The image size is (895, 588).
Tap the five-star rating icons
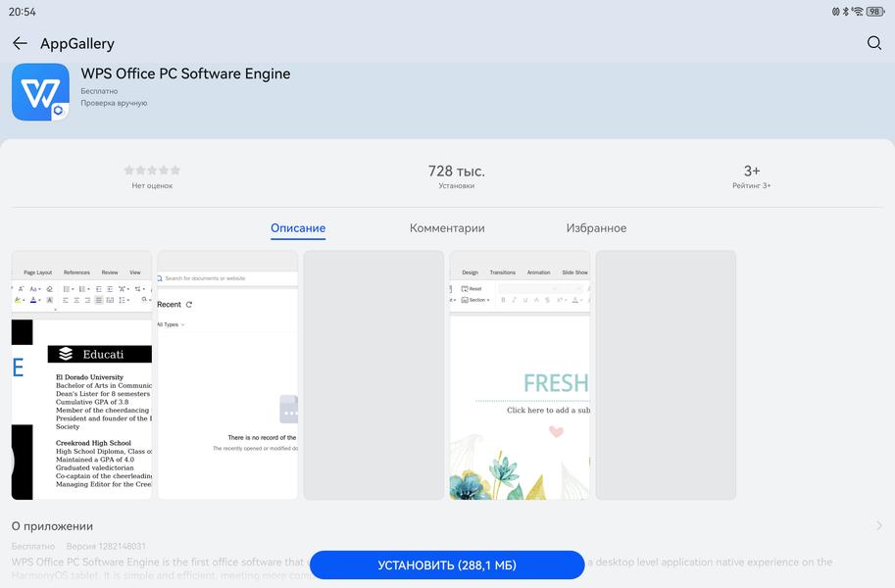(152, 171)
